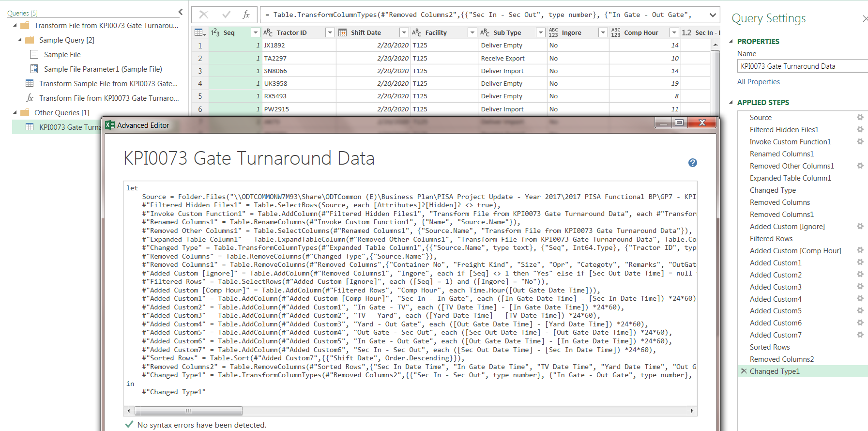Collapse the Queries pane with the arrow
Viewport: 868px width, 431px height.
coord(181,12)
